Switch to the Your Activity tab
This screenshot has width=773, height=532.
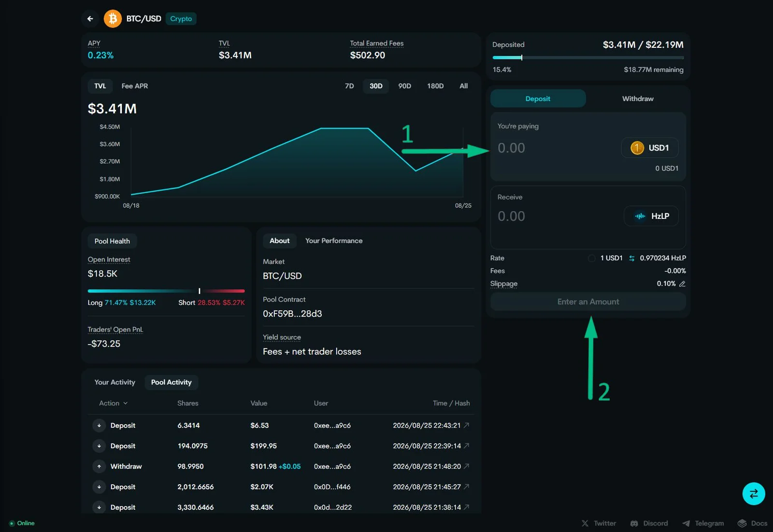115,382
